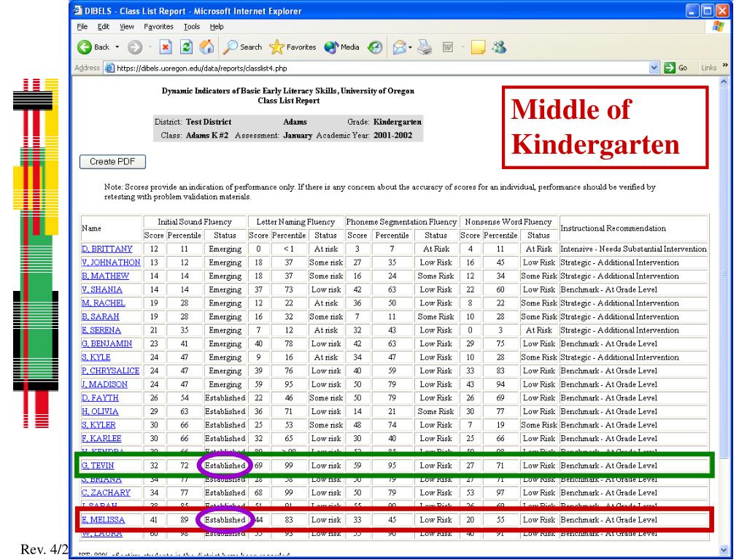This screenshot has height=560, width=747.
Task: Open student D, BRITTANY link
Action: pyautogui.click(x=107, y=249)
